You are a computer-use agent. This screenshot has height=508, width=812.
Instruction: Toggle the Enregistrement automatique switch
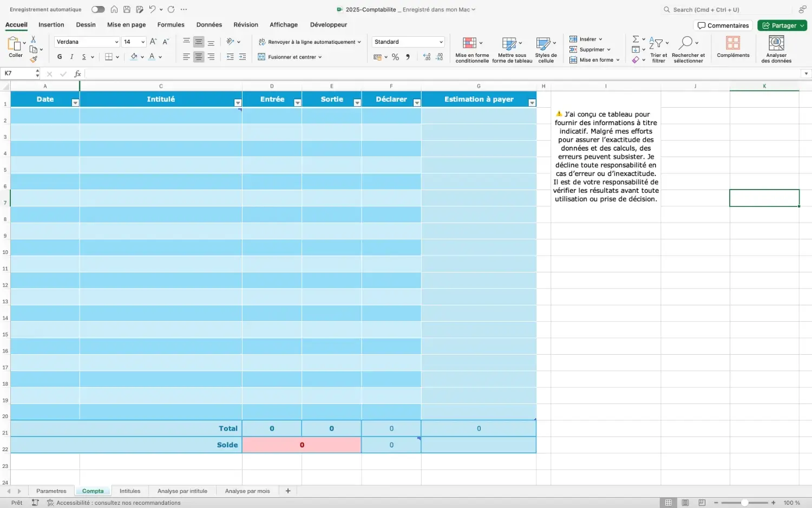(98, 9)
